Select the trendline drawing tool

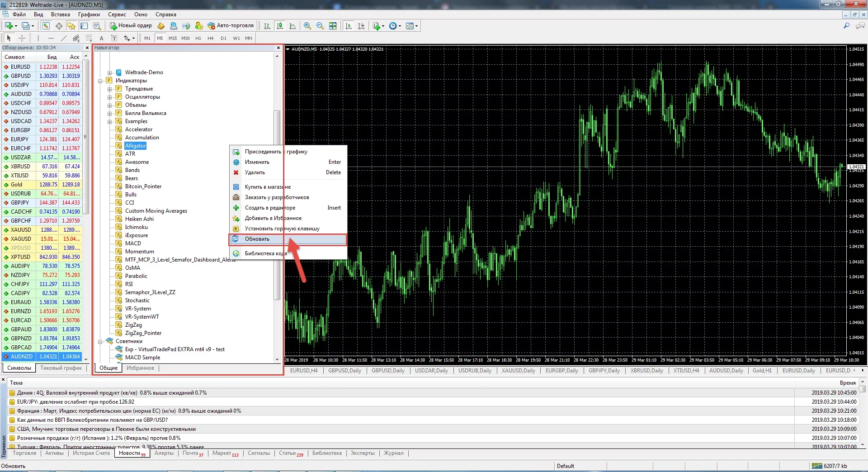click(63, 38)
